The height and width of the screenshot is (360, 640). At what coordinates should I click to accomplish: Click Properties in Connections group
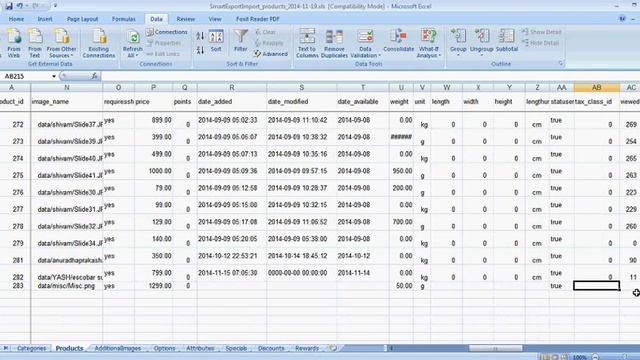(163, 43)
